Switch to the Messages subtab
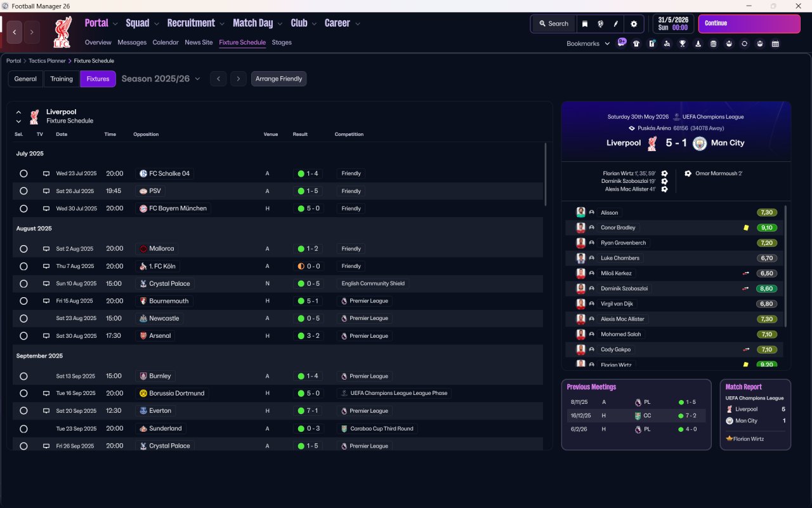 tap(132, 43)
